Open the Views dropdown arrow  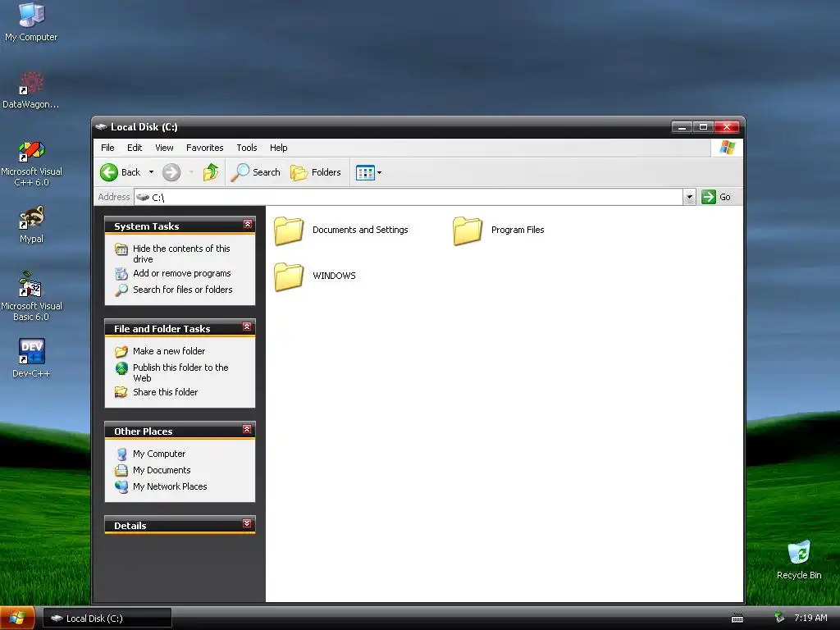(379, 172)
